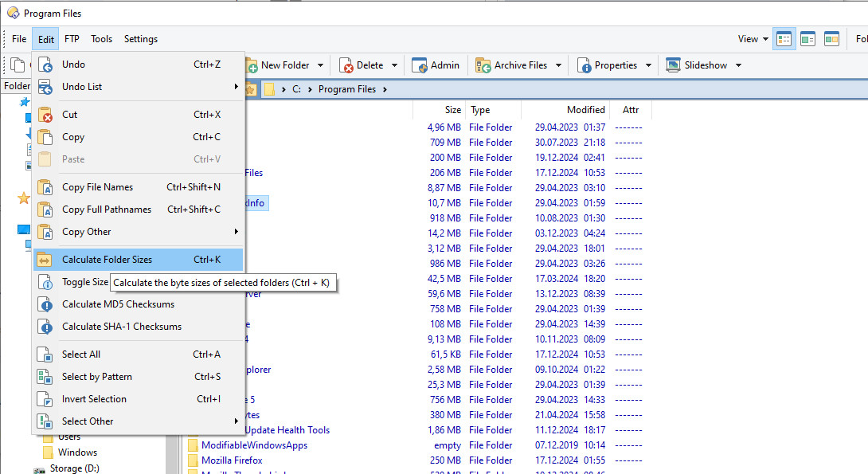Open the Properties dropdown arrow
Viewport: 868px width, 474px height.
648,65
